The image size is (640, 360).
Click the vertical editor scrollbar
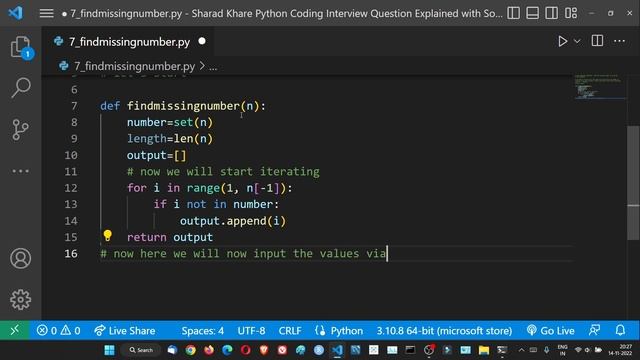(633, 183)
